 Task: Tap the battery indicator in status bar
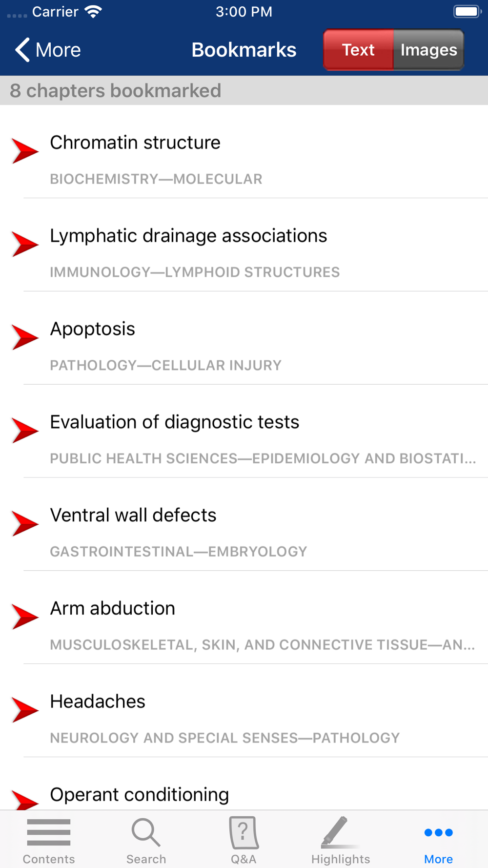tap(468, 11)
